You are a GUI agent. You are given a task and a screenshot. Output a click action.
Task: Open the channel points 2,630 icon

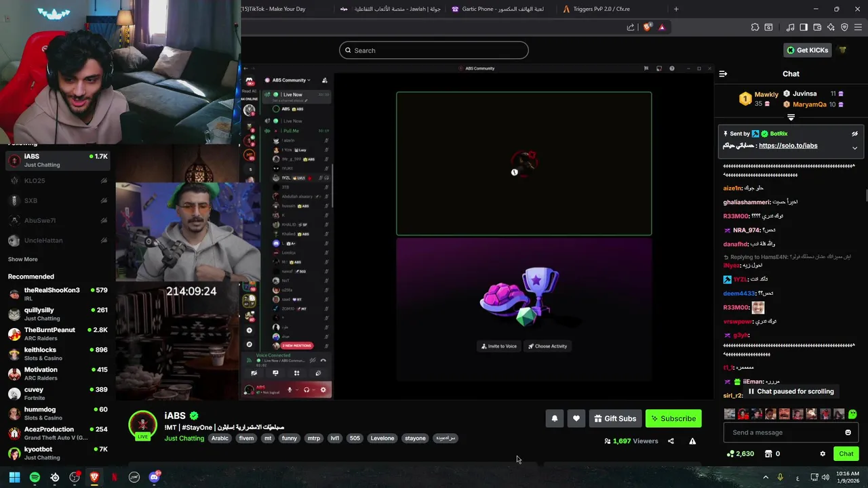(x=730, y=454)
